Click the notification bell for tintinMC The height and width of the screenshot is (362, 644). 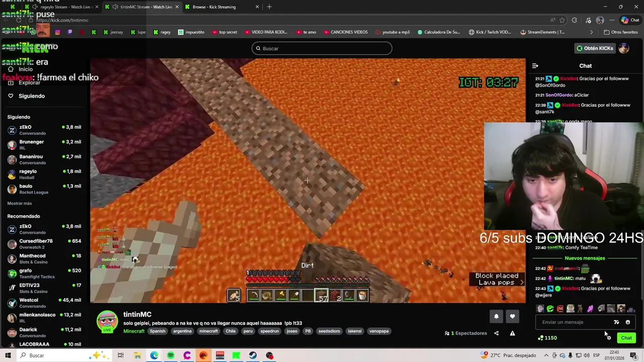point(496,316)
